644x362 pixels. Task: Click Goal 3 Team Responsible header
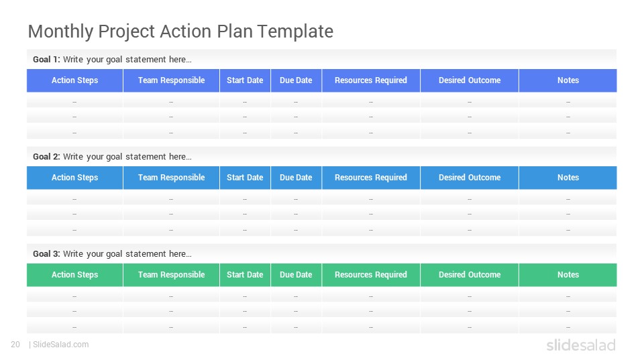click(171, 275)
